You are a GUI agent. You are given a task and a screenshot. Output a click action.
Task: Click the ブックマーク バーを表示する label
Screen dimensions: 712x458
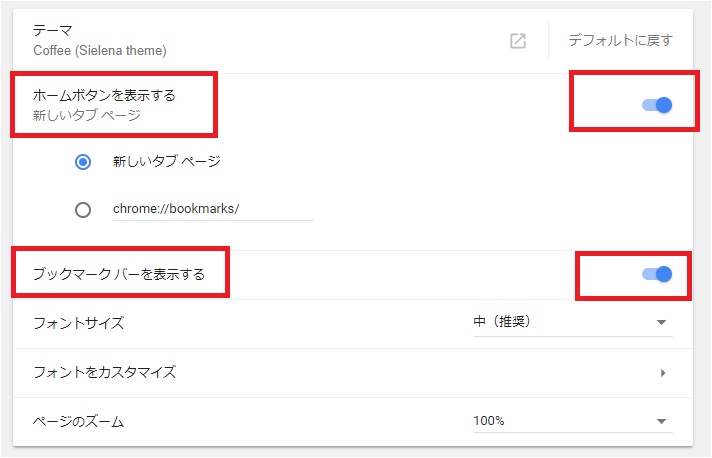click(119, 274)
